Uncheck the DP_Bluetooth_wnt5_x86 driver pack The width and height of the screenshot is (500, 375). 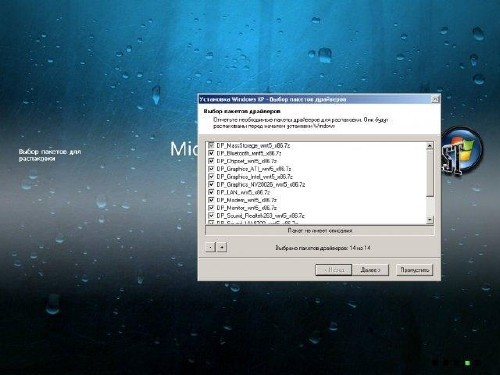tap(211, 153)
